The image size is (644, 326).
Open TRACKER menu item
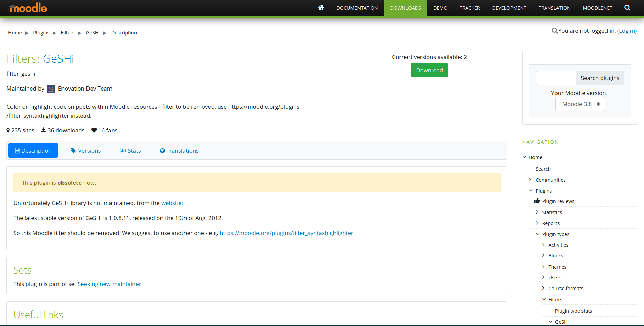[x=470, y=8]
